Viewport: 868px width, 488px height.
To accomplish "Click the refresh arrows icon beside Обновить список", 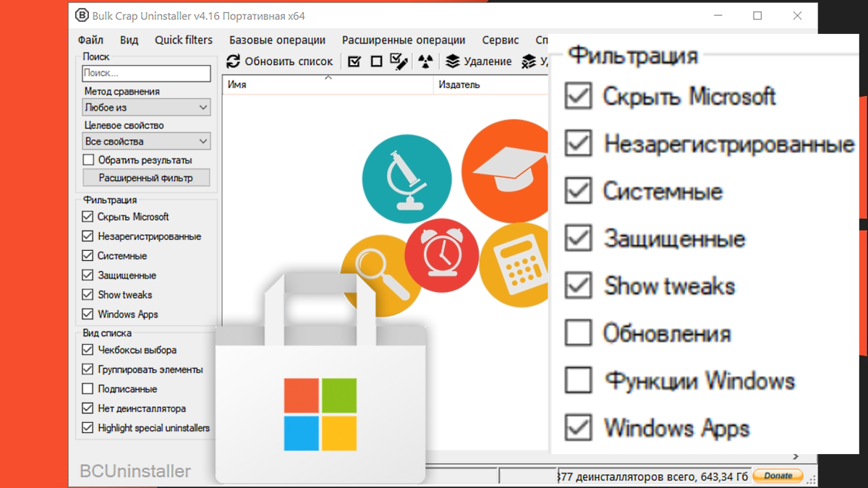I will 233,61.
